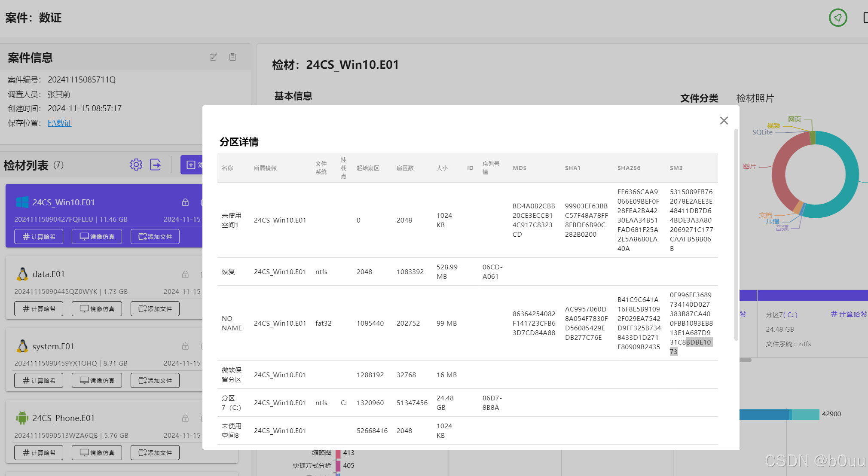This screenshot has width=868, height=476.
Task: Click lock icon on 24CS_Phone.E01 card
Action: [185, 418]
